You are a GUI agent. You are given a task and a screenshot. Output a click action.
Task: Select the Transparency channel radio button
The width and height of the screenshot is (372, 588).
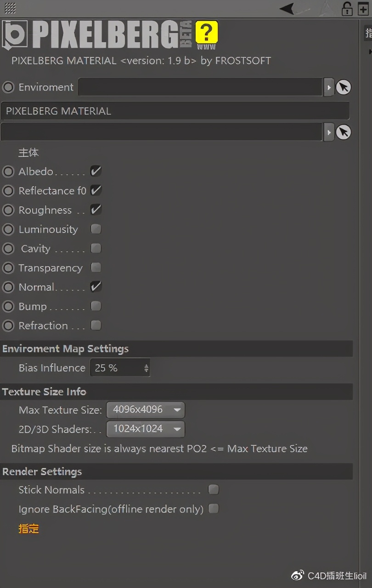pyautogui.click(x=8, y=267)
